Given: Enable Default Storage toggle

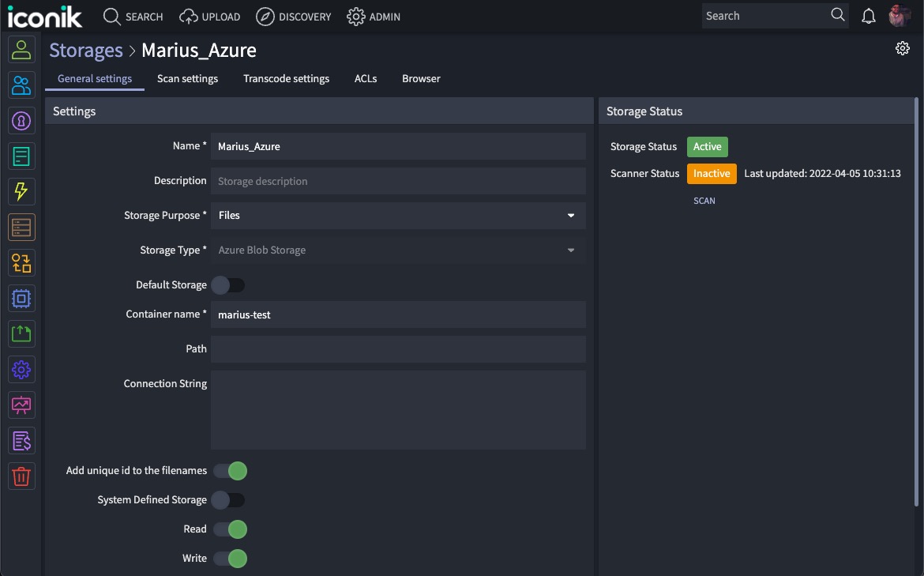Looking at the screenshot, I should (229, 284).
